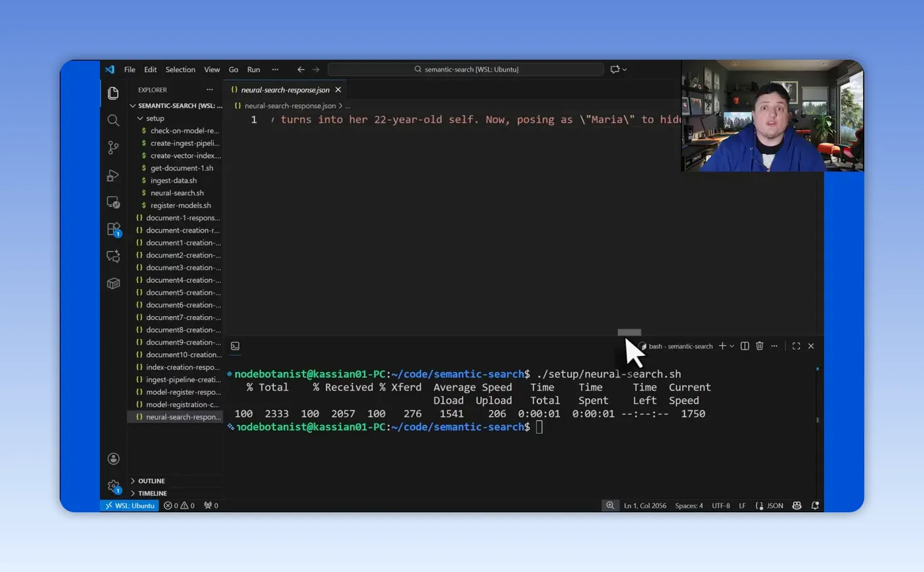Change encoding via UTF-8
This screenshot has height=572, width=924.
coord(721,505)
